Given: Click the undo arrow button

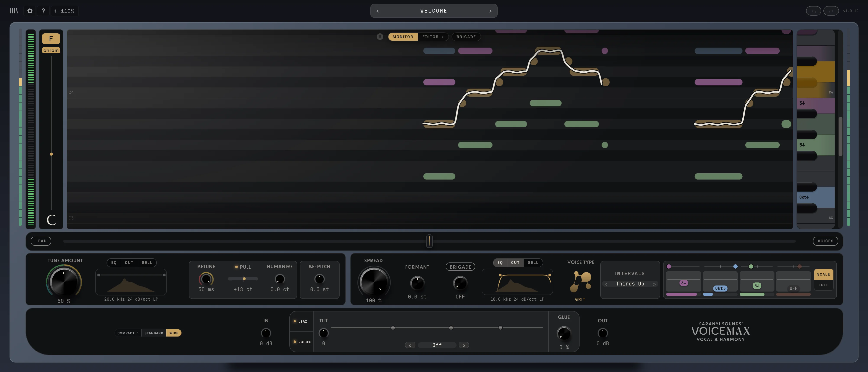Looking at the screenshot, I should 813,11.
